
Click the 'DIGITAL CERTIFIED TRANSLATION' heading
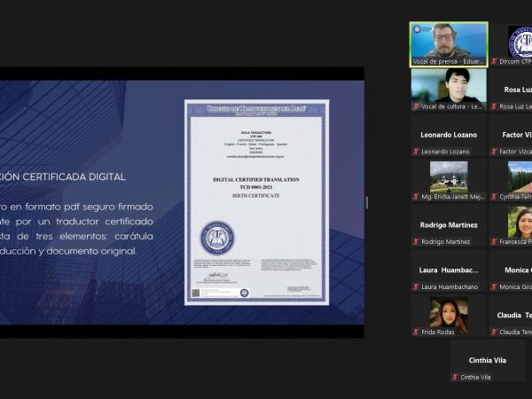256,179
